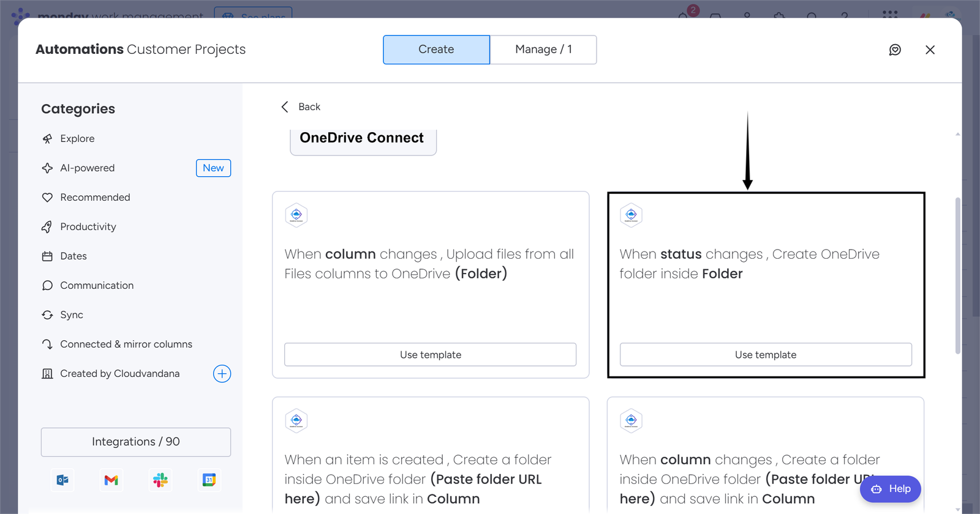Give feedback via the chat heart icon

[895, 50]
